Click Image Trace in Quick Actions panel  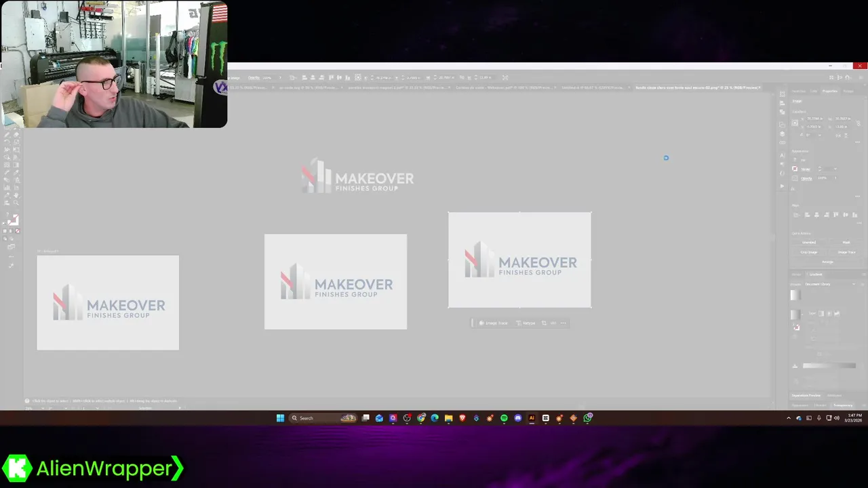(846, 252)
